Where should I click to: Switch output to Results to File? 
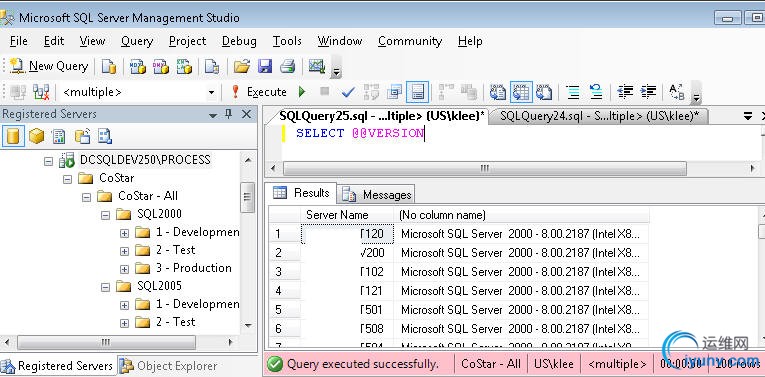[544, 92]
